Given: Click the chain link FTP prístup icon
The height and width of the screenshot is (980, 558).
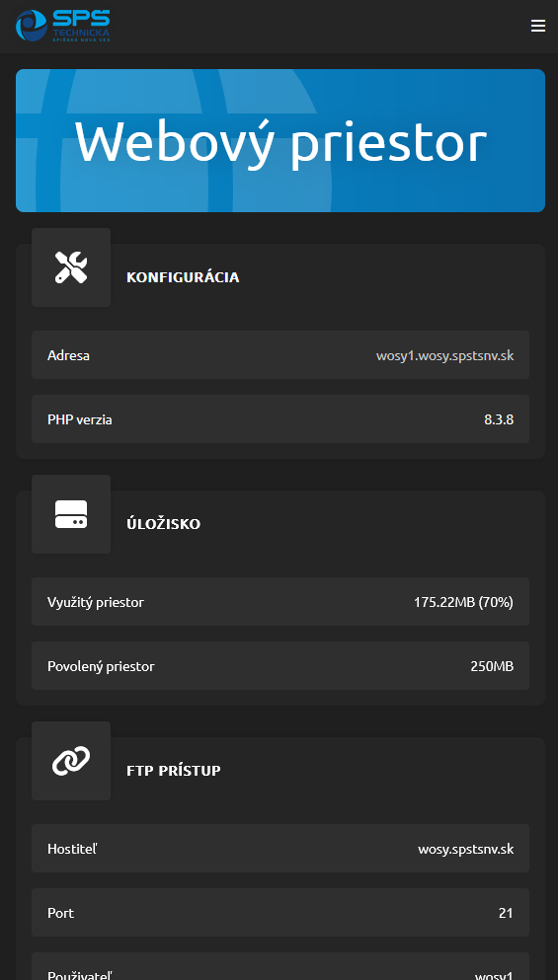Looking at the screenshot, I should 71,761.
